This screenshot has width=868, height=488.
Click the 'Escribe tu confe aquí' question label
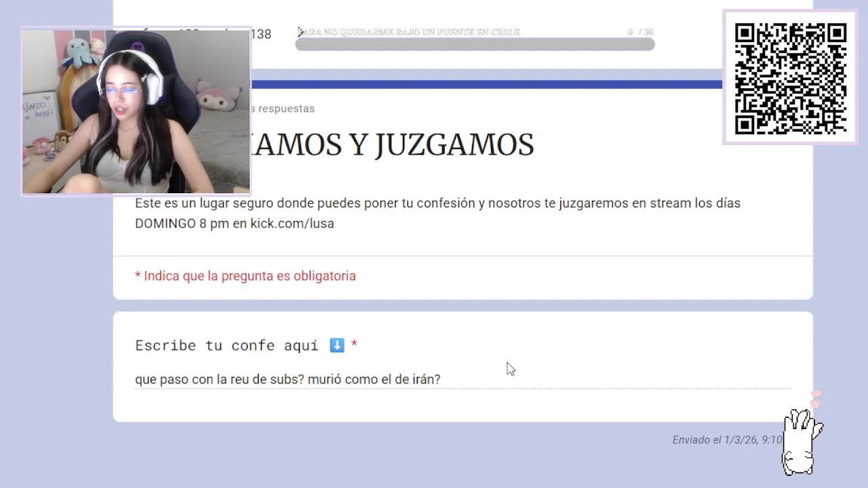[x=226, y=346]
